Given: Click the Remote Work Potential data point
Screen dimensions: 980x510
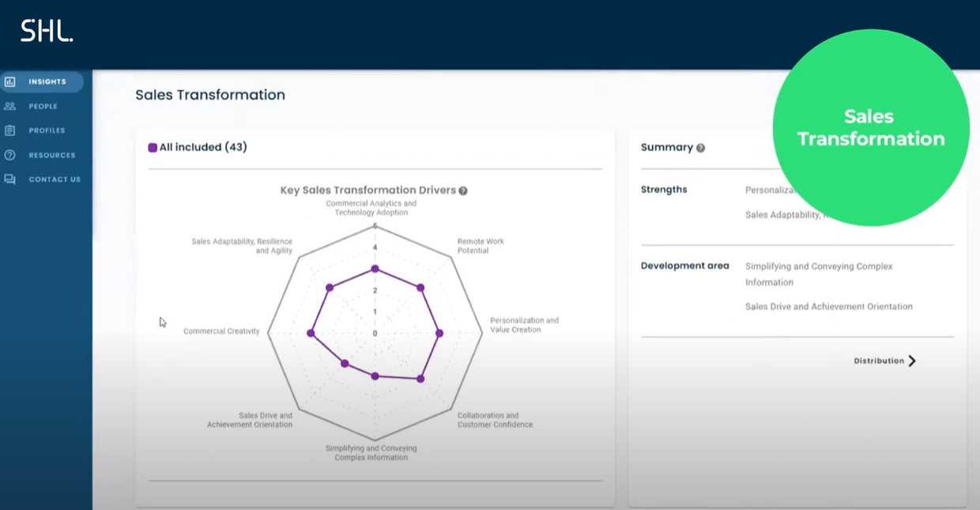Looking at the screenshot, I should [420, 288].
